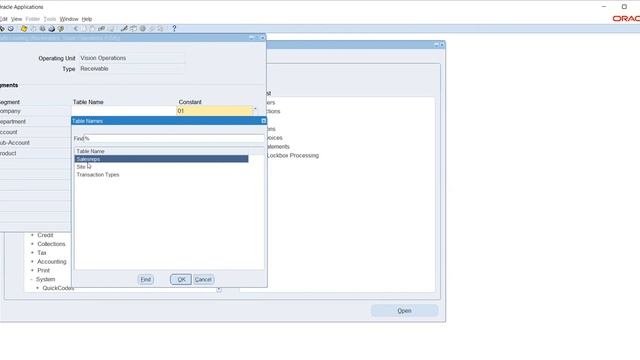The height and width of the screenshot is (360, 640).
Task: Open Window Help question mark icon
Action: [x=174, y=29]
